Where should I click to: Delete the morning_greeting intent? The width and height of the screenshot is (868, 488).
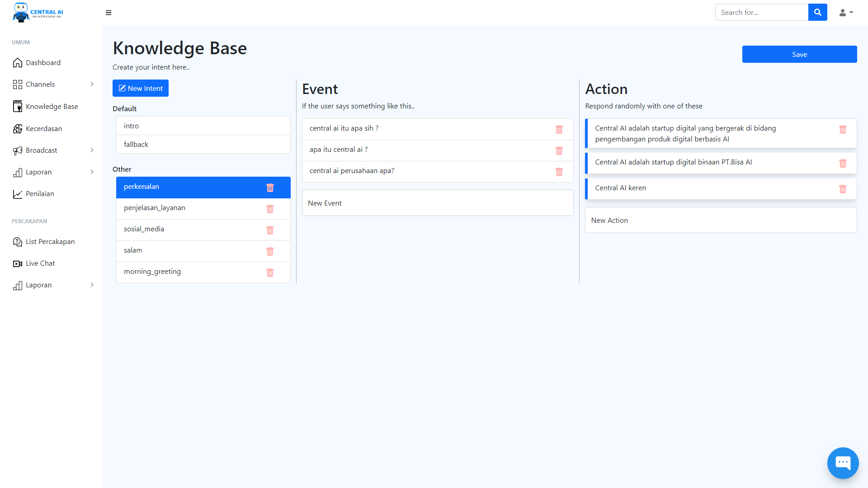coord(270,272)
